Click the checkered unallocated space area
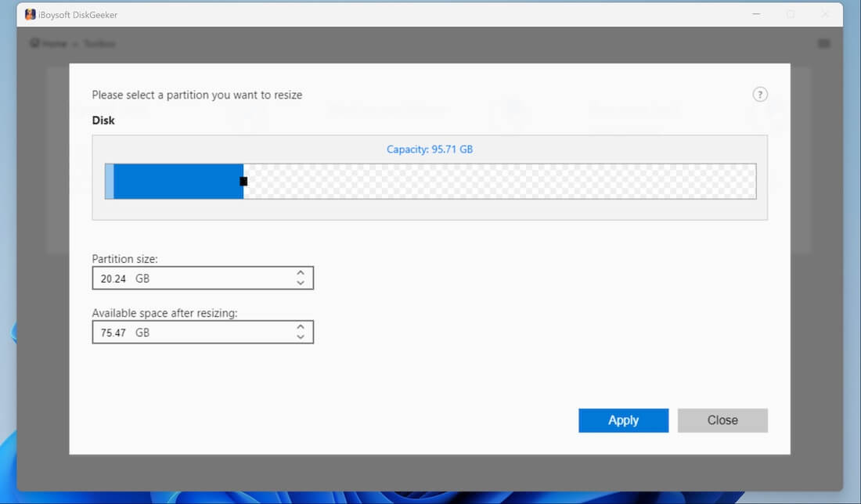 pyautogui.click(x=499, y=182)
